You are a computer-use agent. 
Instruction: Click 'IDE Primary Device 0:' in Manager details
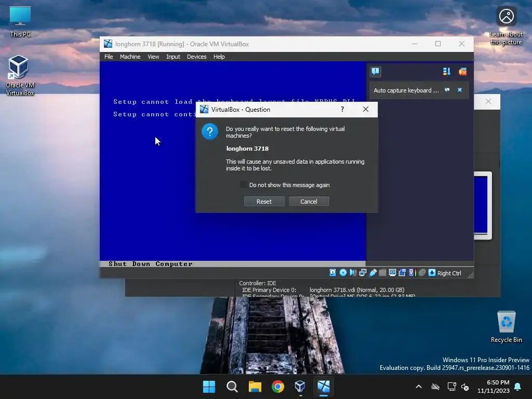click(x=269, y=290)
